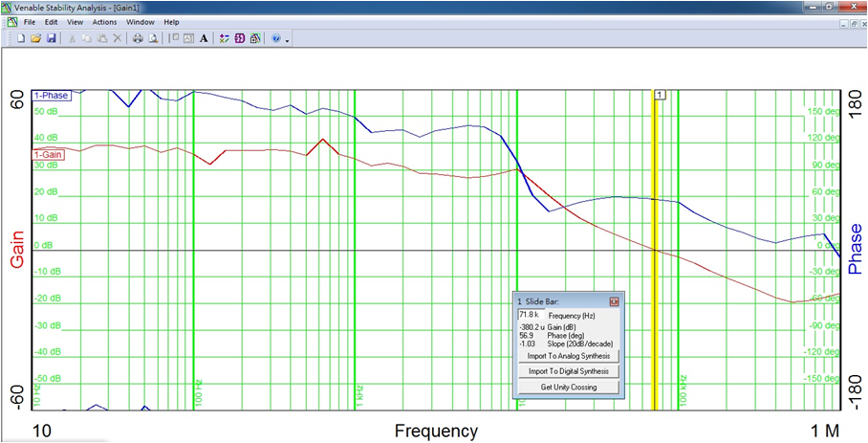Viewport: 868px width, 443px height.
Task: Click the -180 phase axis minimum value
Action: (x=856, y=391)
